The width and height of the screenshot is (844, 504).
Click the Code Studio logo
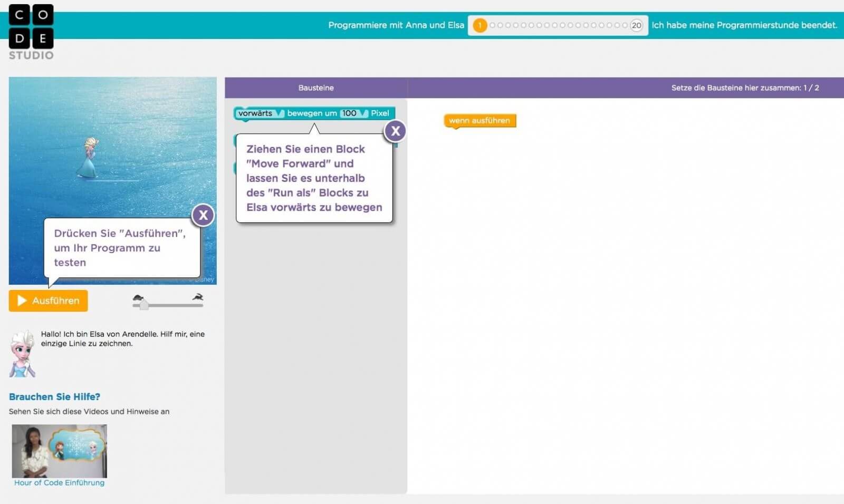point(31,32)
